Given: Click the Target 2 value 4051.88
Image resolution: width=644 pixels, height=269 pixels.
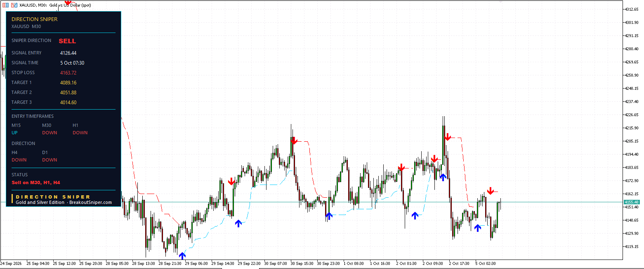Looking at the screenshot, I should click(68, 92).
